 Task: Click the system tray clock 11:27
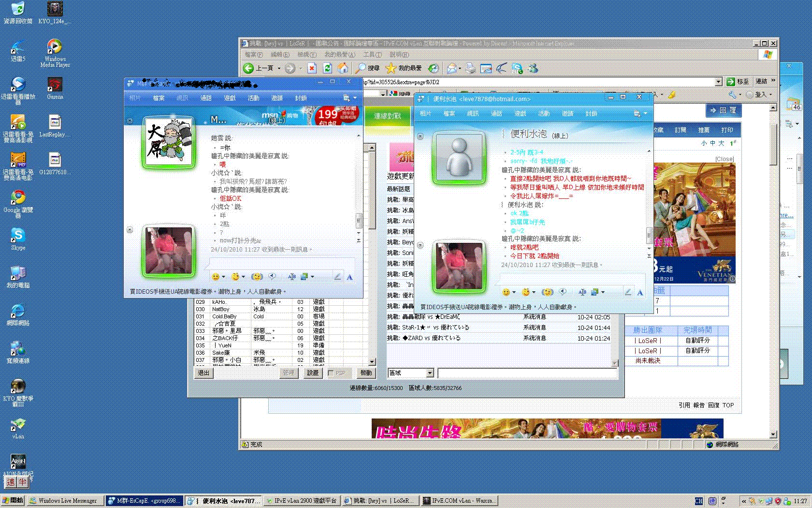[800, 501]
